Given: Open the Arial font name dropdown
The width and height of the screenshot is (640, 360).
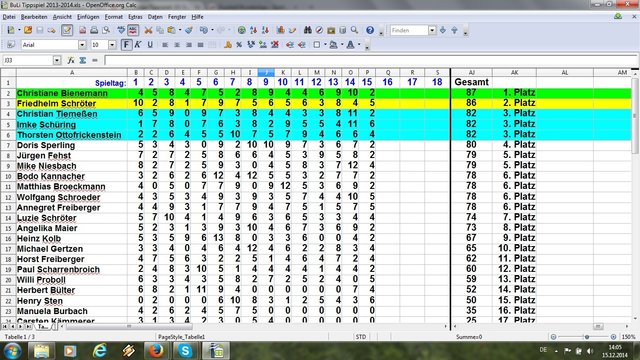Looking at the screenshot, I should 82,45.
